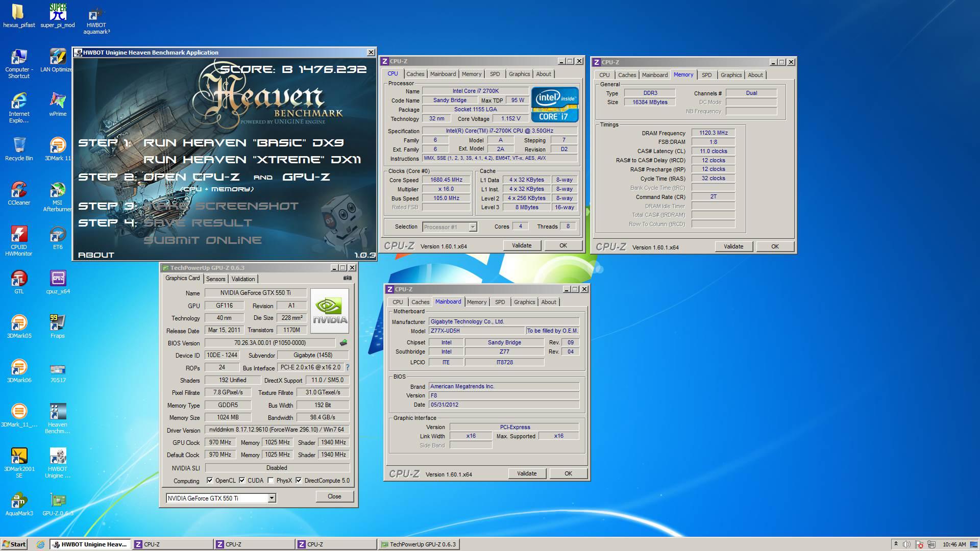Screen dimensions: 980x551
Task: Open ET6 desktop icon
Action: pos(58,238)
